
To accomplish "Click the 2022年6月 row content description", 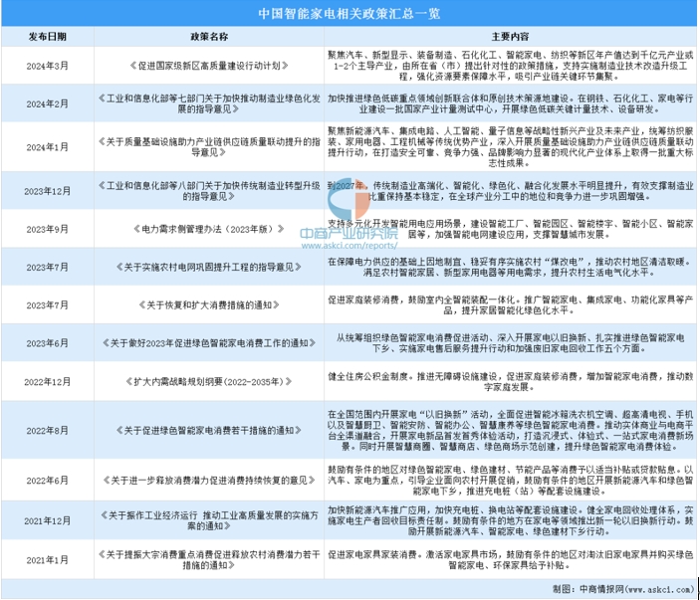I will [x=510, y=481].
